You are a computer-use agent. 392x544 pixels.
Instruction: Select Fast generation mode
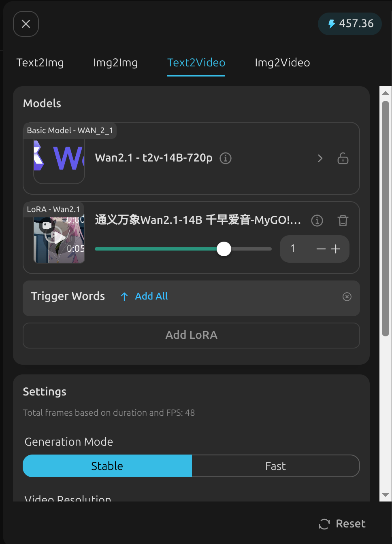pos(276,466)
